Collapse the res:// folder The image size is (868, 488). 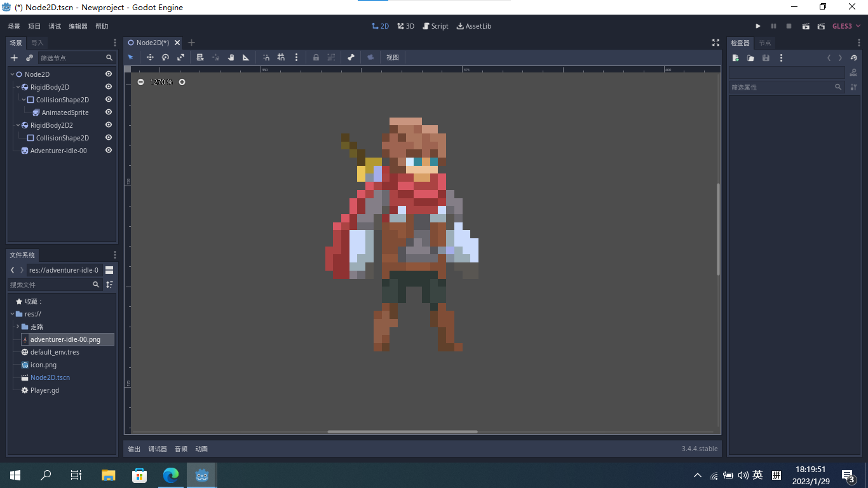[x=12, y=314]
